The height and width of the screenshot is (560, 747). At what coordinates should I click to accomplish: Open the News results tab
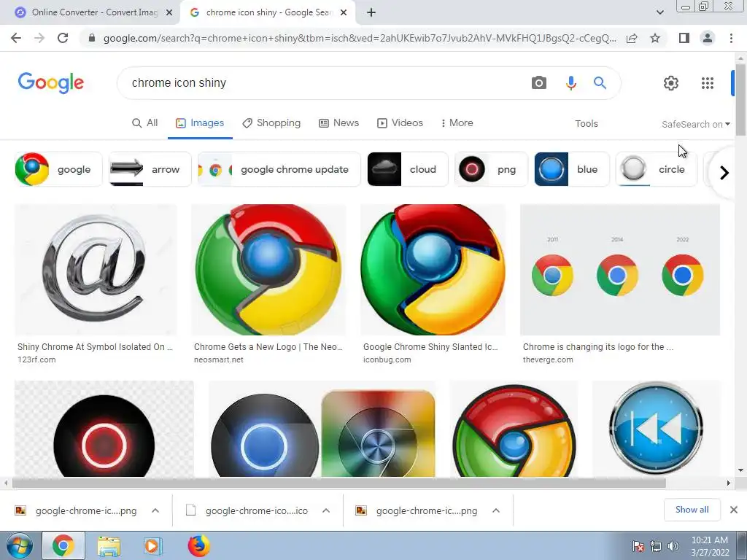[x=338, y=122]
